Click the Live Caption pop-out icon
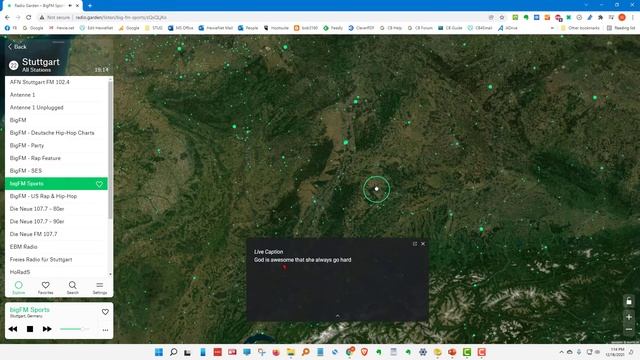Image resolution: width=640 pixels, height=360 pixels. coord(415,244)
